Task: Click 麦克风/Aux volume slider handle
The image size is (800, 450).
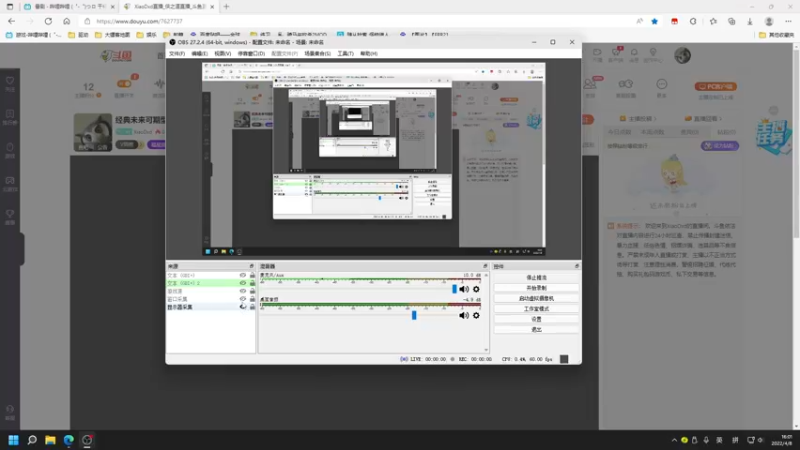Action: coord(454,289)
